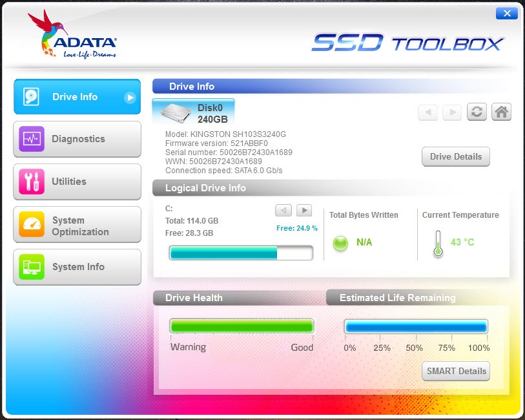This screenshot has width=525, height=420.
Task: Show previous logical drive partition arrow
Action: (283, 211)
